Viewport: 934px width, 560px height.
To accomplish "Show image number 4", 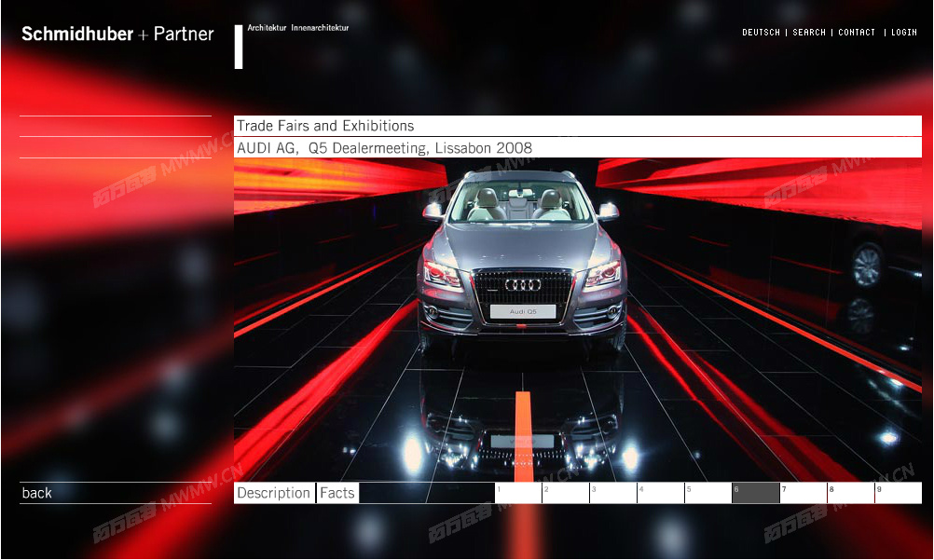I will click(661, 493).
